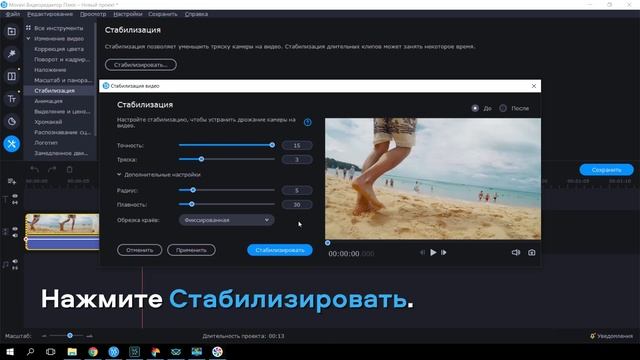Screen dimensions: 640x360
Task: Select Все инструменты in tools list
Action: 59,28
